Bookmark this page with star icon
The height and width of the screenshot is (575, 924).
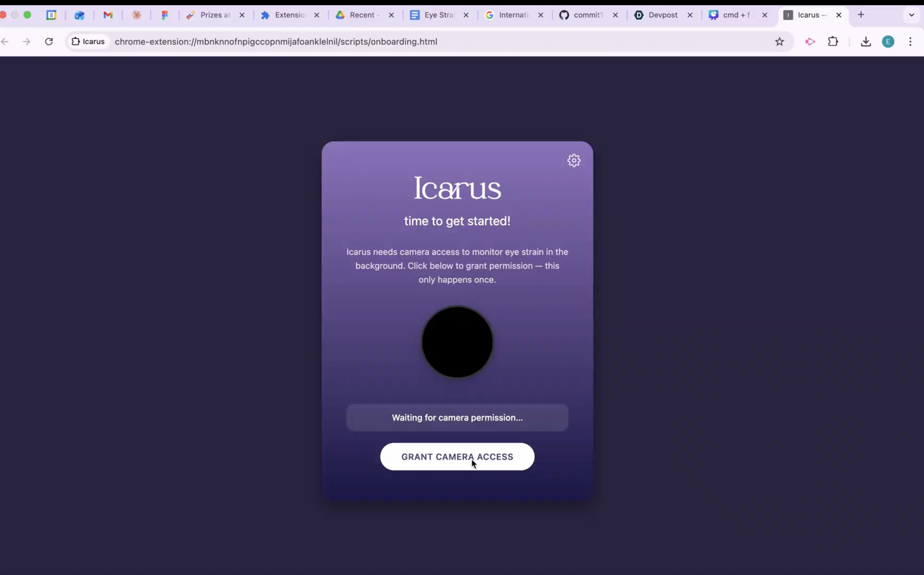(779, 42)
